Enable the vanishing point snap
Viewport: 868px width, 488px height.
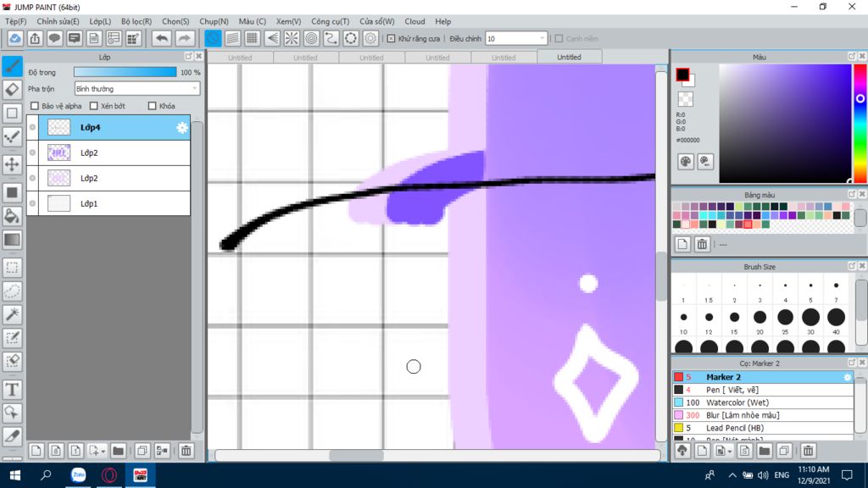pos(272,38)
